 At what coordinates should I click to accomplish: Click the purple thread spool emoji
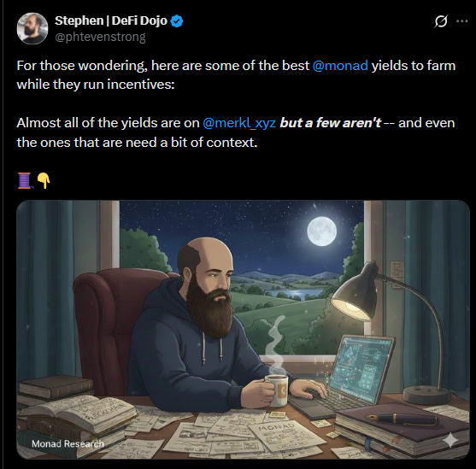(25, 180)
